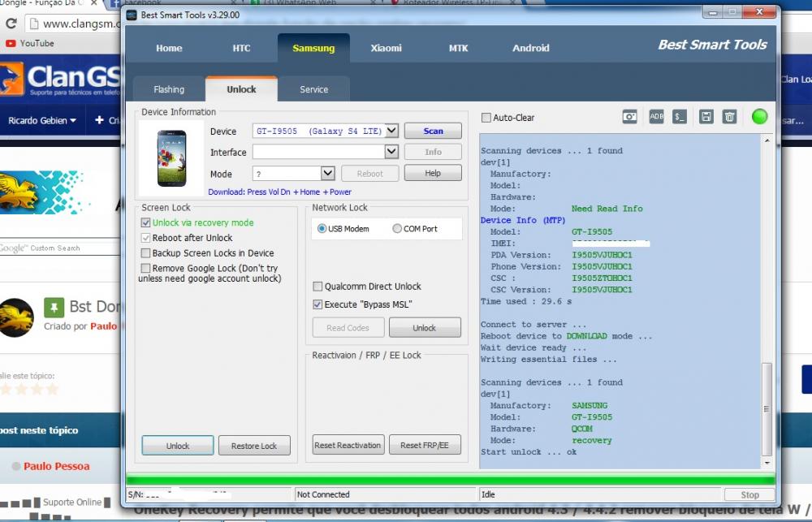Screen dimensions: 812x522
Task: Open the Device model dropdown arrow
Action: (x=391, y=131)
